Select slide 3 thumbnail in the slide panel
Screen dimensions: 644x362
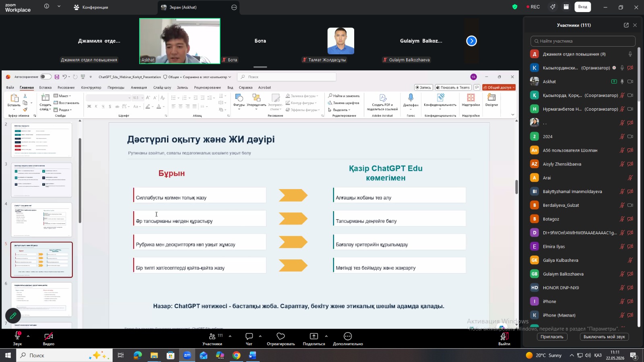(41, 180)
